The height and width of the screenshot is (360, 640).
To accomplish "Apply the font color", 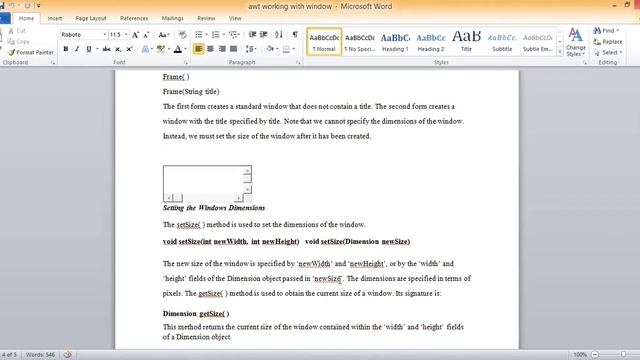I will [178, 49].
